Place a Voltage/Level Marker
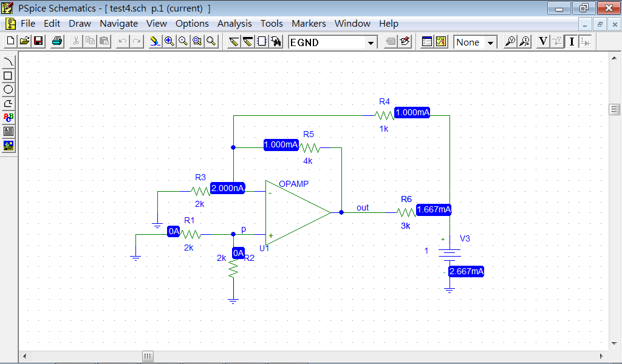The height and width of the screenshot is (364, 622). coord(510,41)
